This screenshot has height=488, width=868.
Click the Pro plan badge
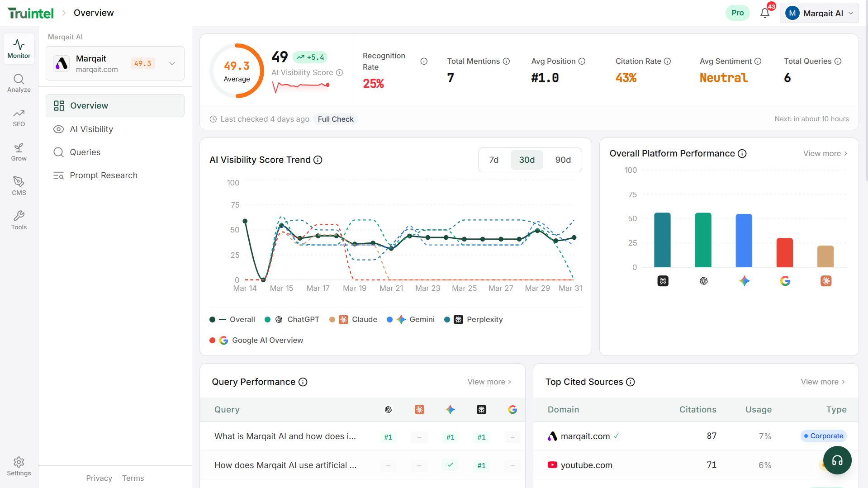[738, 13]
